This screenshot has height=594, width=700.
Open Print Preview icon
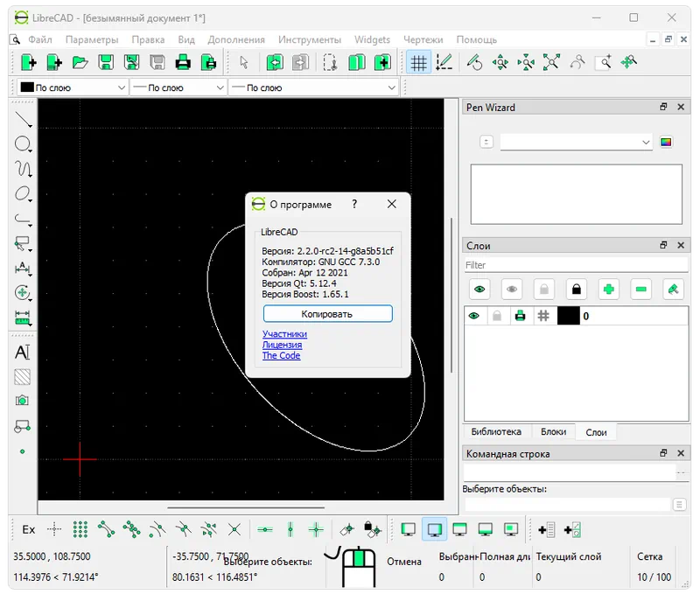click(x=208, y=62)
